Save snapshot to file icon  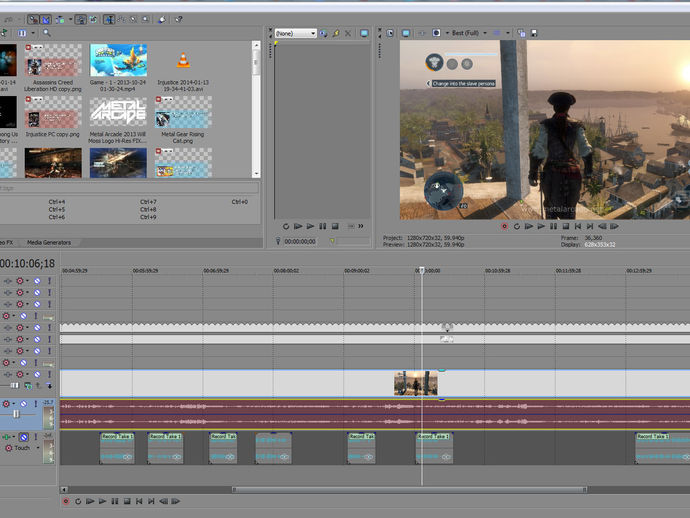(534, 33)
